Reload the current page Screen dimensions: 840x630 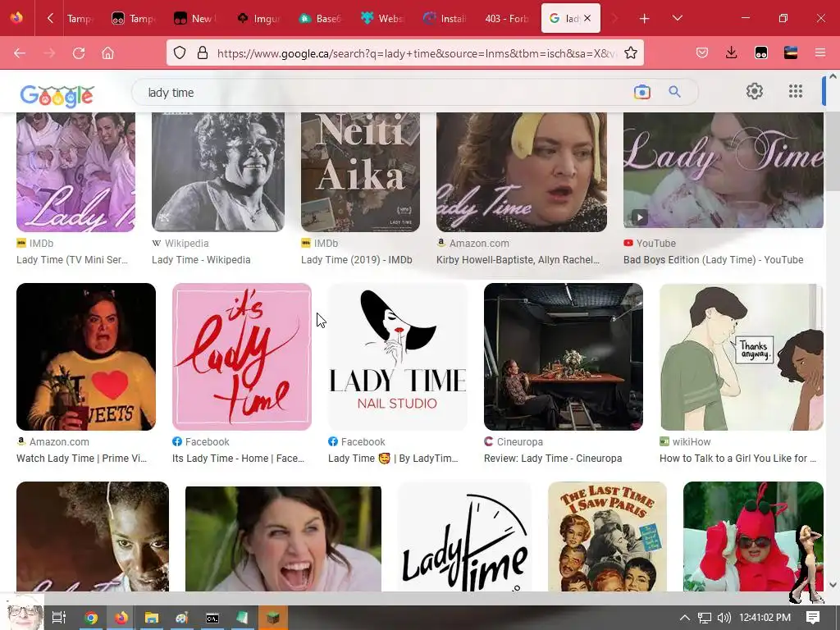click(79, 53)
